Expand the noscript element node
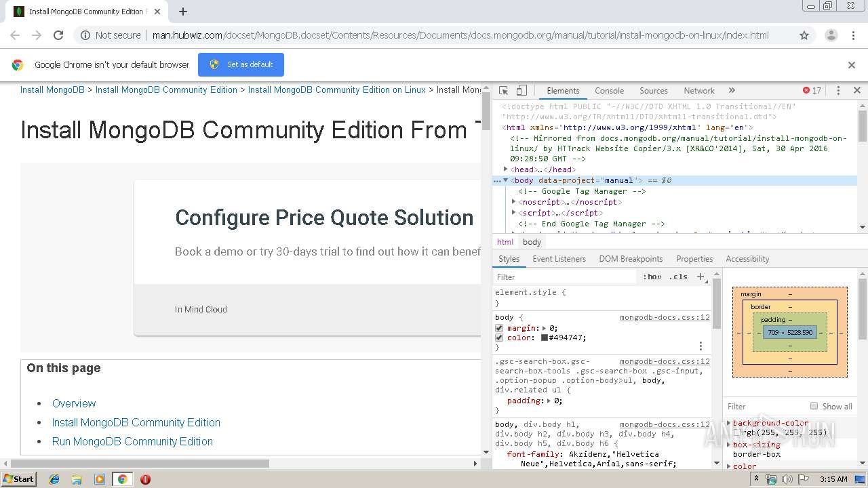868x488 pixels. [514, 202]
